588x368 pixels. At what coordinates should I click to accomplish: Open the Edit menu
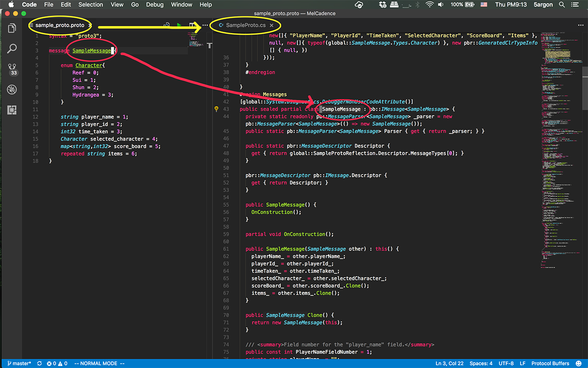(x=66, y=5)
